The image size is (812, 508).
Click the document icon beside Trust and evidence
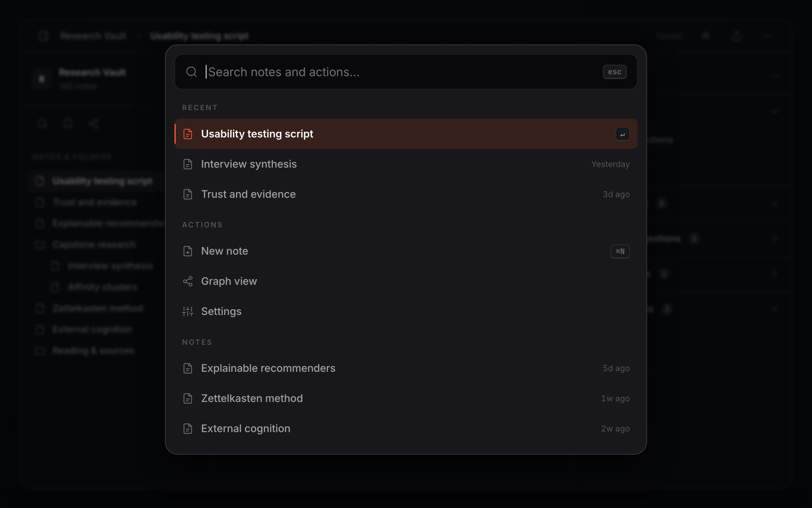(188, 194)
